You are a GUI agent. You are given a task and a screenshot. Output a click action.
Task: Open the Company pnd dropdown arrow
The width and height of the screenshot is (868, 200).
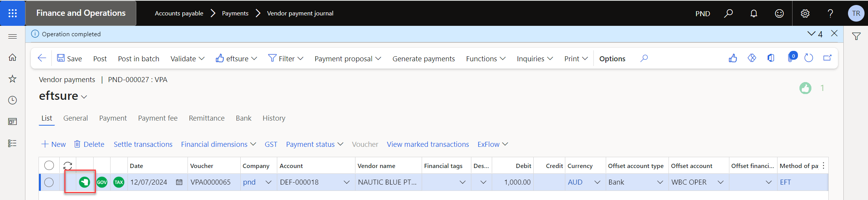point(268,182)
